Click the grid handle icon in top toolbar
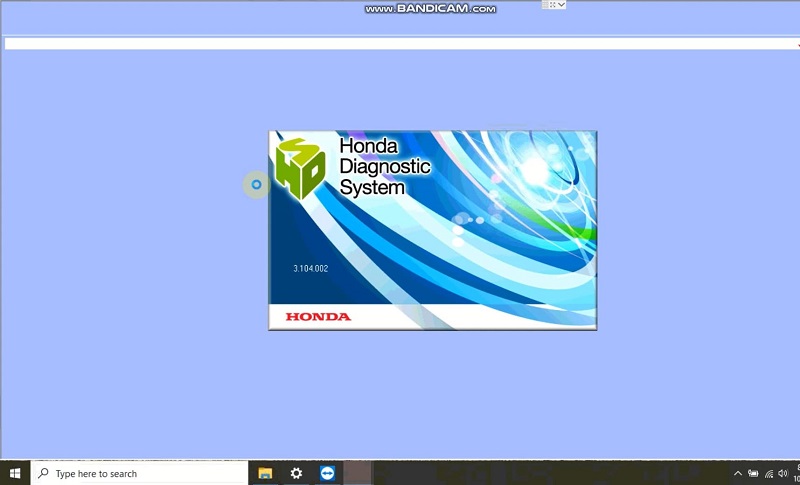The image size is (800, 485). (545, 5)
